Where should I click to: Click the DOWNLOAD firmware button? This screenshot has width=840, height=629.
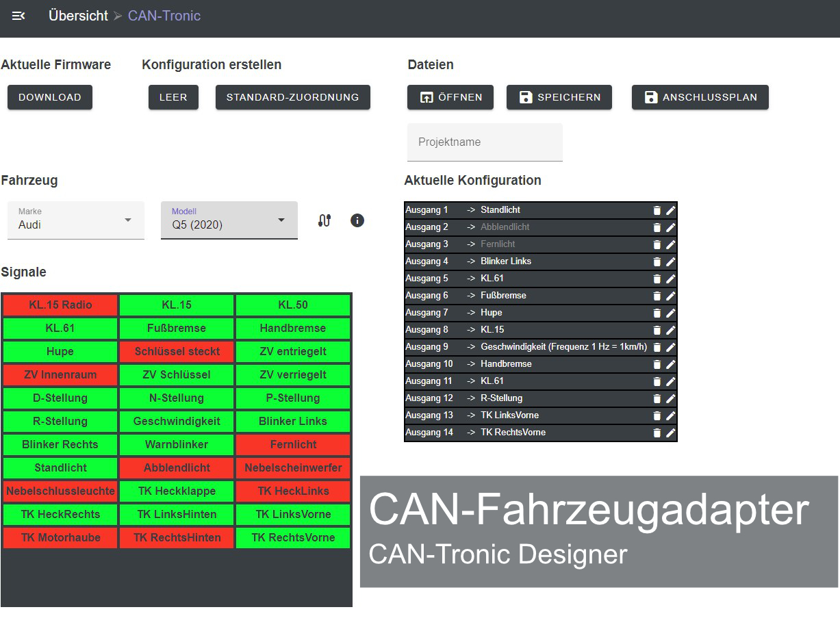tap(50, 97)
